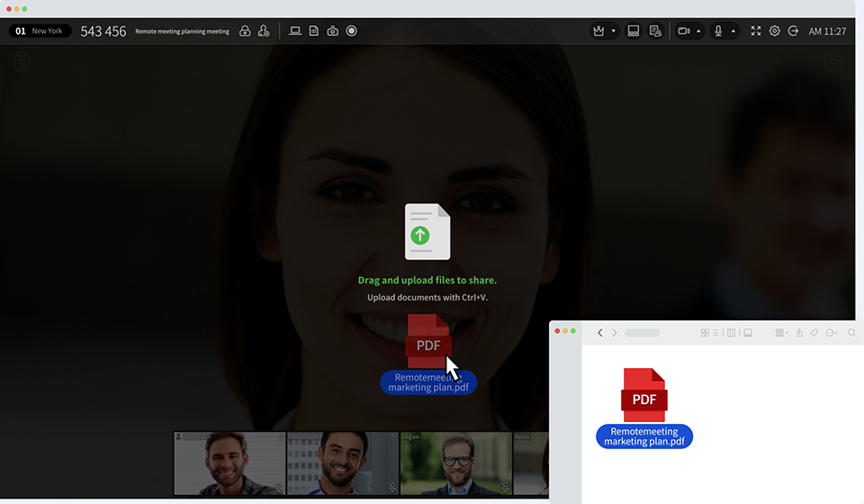The height and width of the screenshot is (504, 864).
Task: Click the Finder tag icon
Action: pyautogui.click(x=814, y=333)
